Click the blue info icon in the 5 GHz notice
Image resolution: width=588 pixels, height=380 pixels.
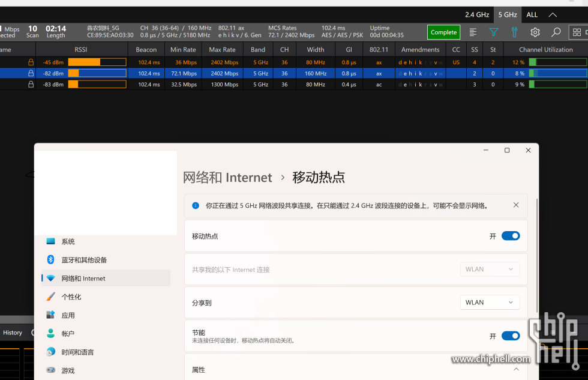click(x=196, y=205)
